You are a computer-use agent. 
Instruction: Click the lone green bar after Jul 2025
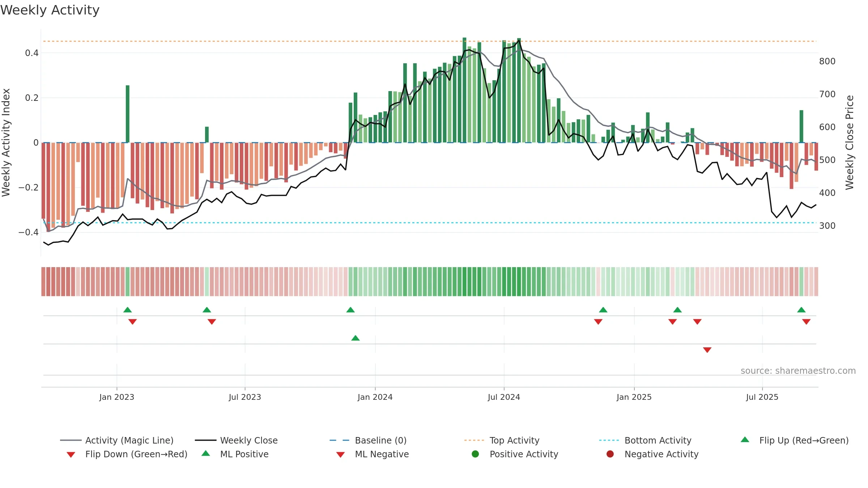coord(801,127)
